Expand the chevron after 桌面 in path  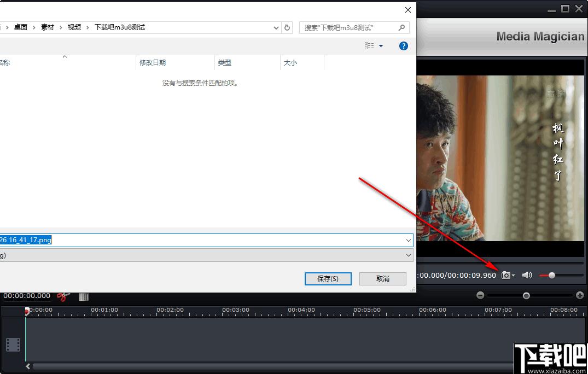coord(34,27)
